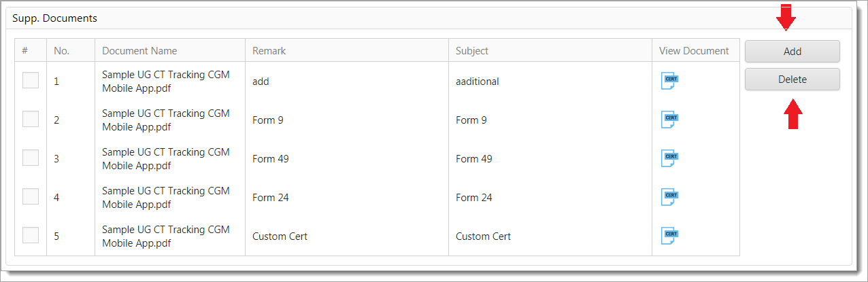Viewport: 868px width, 282px height.
Task: View the Form 9 document icon
Action: point(670,120)
